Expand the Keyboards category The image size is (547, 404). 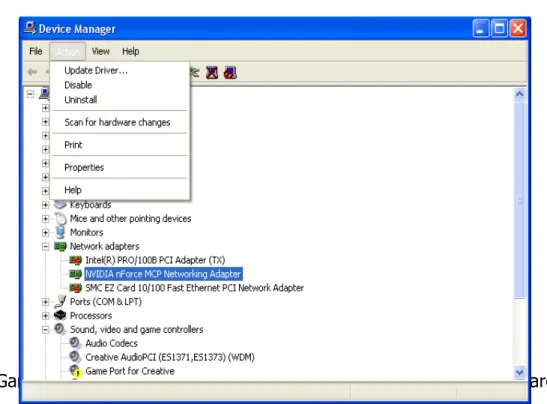click(45, 205)
